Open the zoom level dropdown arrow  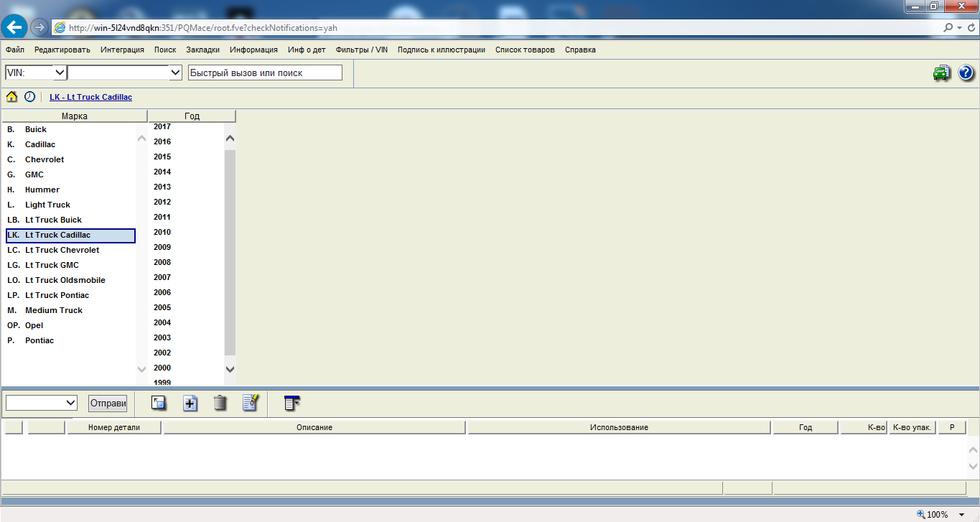point(961,514)
